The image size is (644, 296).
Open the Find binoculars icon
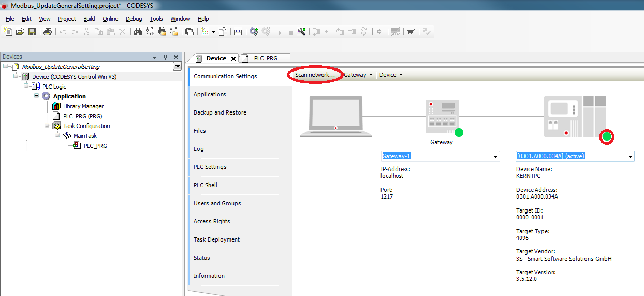point(138,32)
